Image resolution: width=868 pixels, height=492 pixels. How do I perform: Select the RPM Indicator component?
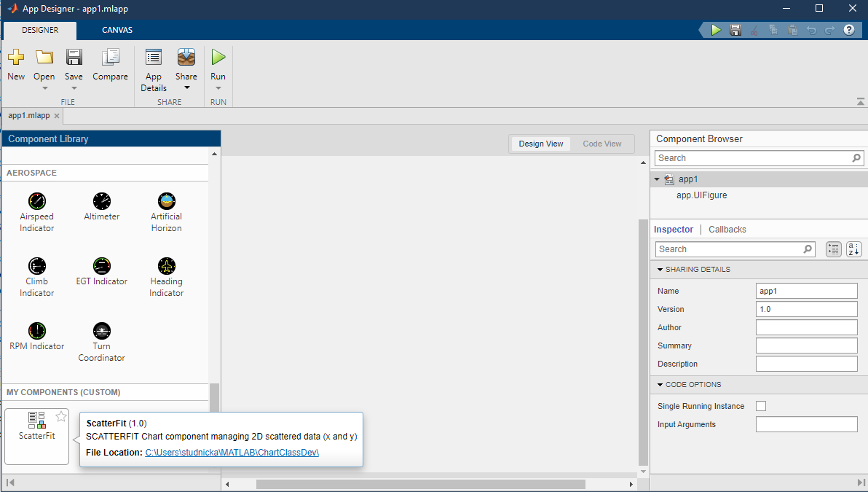click(37, 336)
